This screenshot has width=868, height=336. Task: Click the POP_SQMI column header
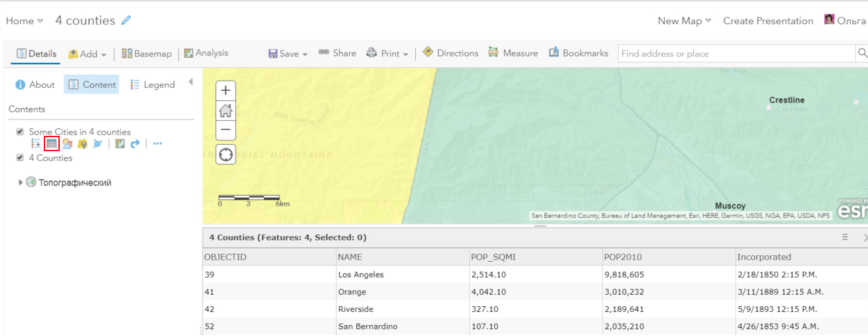pyautogui.click(x=536, y=257)
